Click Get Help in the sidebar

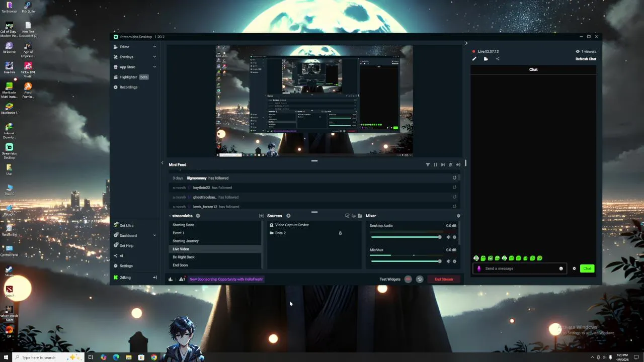[126, 245]
